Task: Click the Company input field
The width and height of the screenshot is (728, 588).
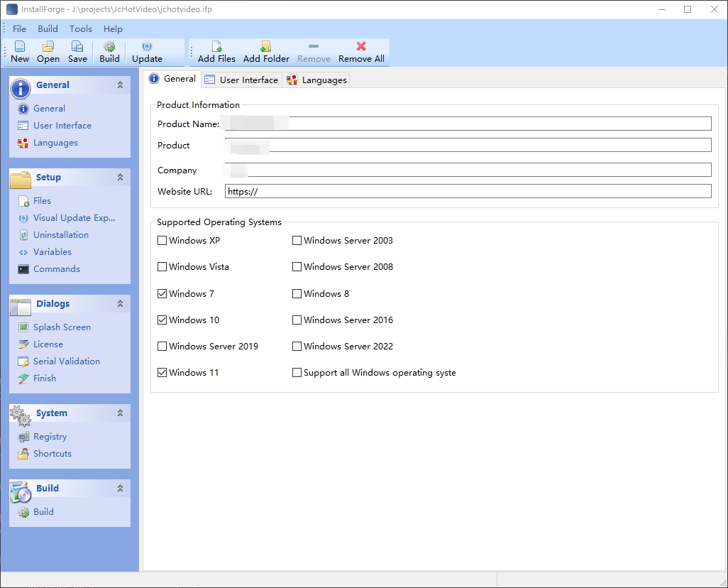Action: [468, 170]
